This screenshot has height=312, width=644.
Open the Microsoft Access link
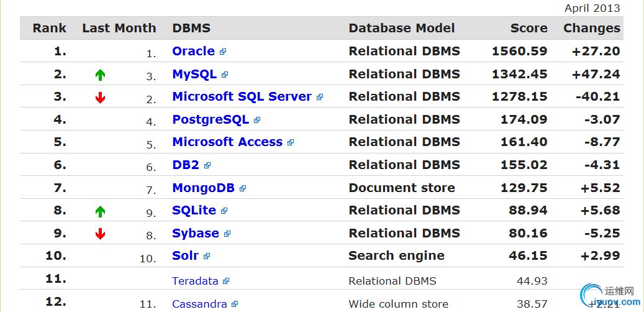coord(227,142)
